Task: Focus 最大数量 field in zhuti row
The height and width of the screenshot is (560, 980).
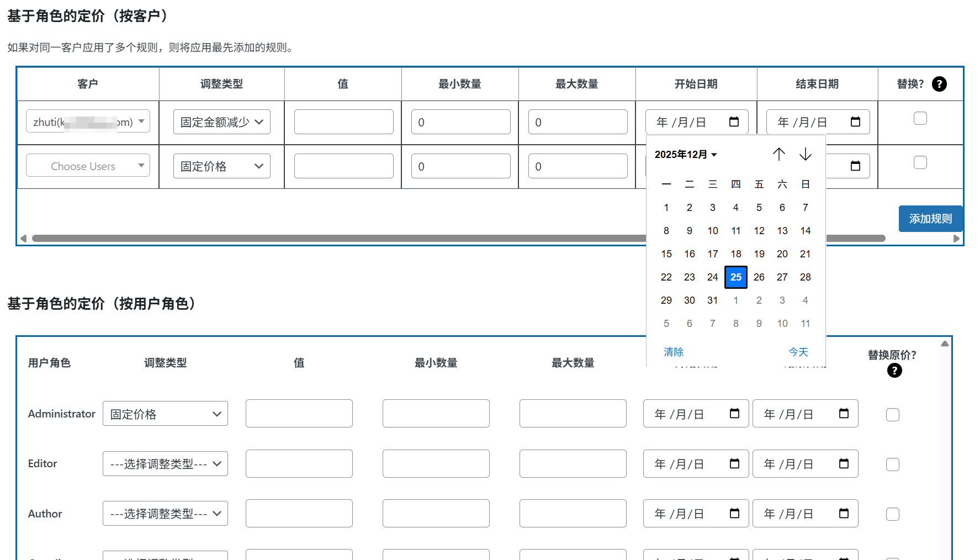Action: pos(578,122)
